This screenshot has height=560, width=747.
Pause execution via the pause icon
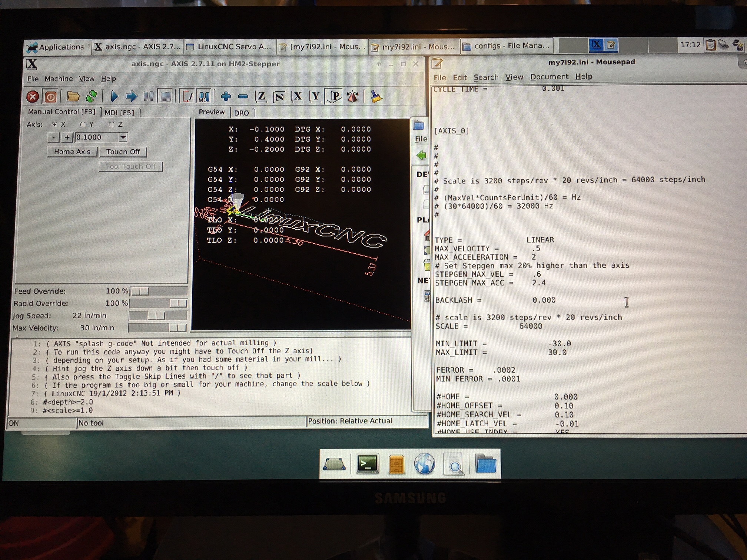coord(149,97)
